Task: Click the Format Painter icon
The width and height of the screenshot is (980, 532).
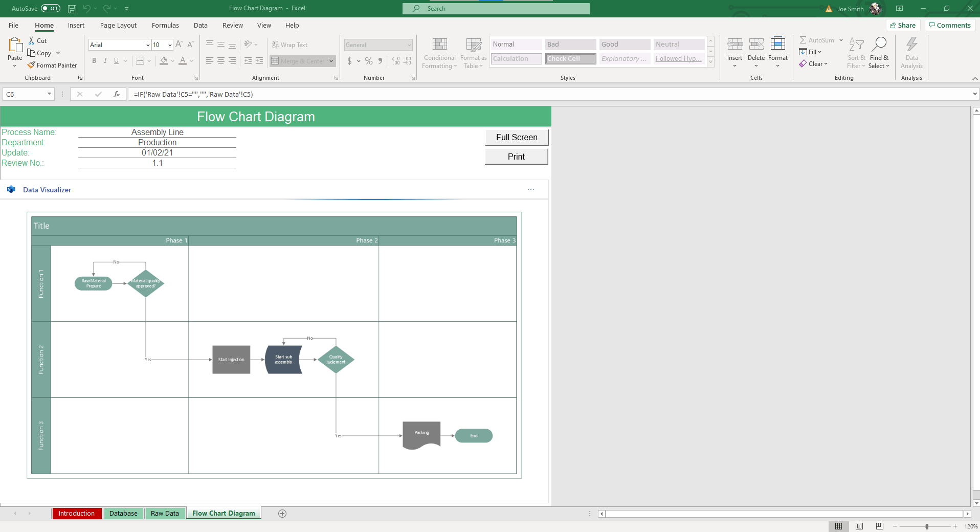Action: click(x=31, y=65)
